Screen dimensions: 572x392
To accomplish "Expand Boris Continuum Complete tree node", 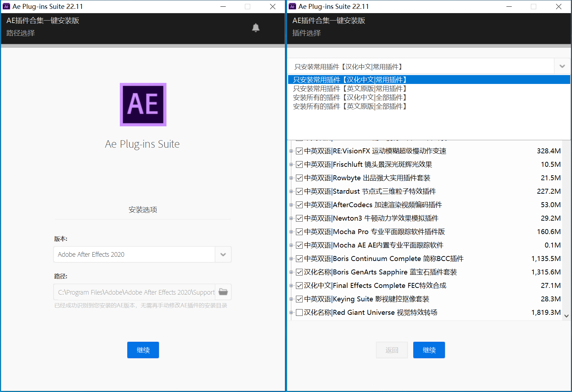I will (x=291, y=259).
